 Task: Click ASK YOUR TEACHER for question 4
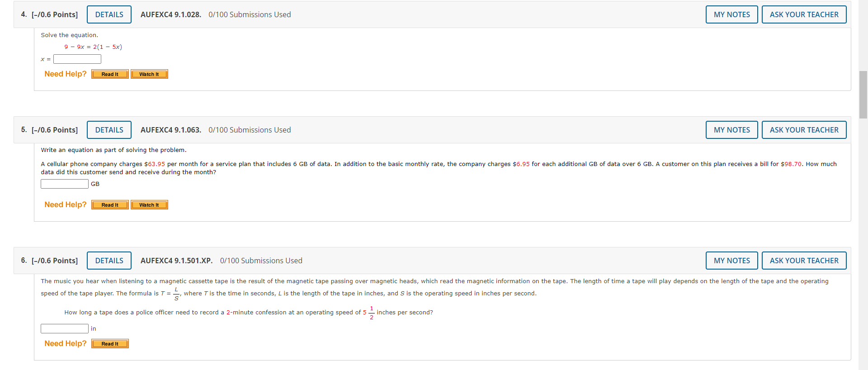pyautogui.click(x=804, y=14)
